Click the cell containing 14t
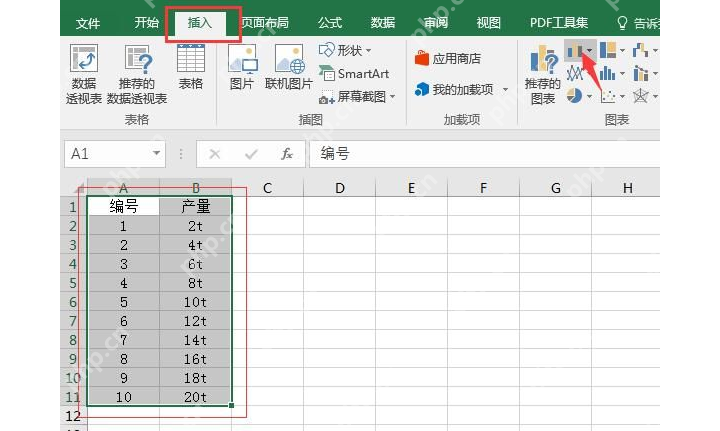 196,340
